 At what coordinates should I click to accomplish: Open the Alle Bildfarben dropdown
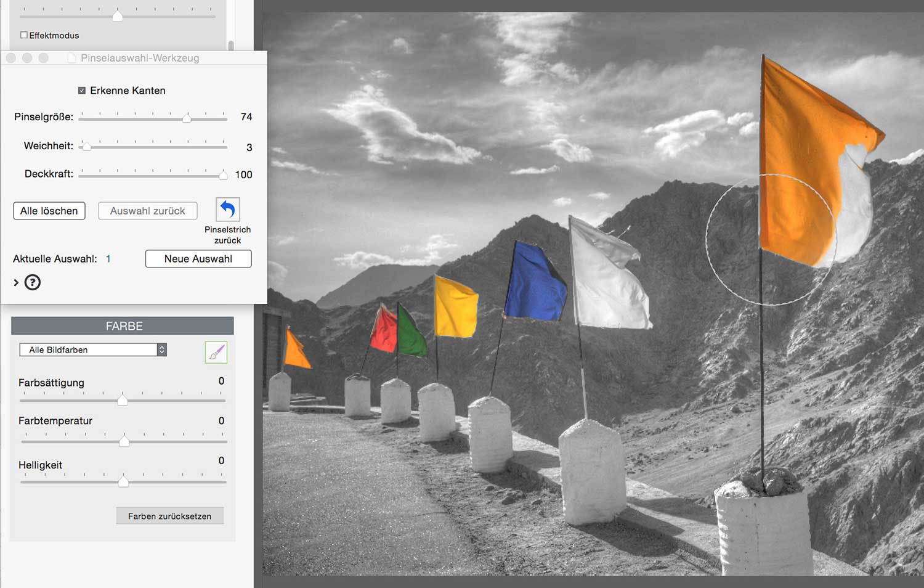click(x=93, y=349)
